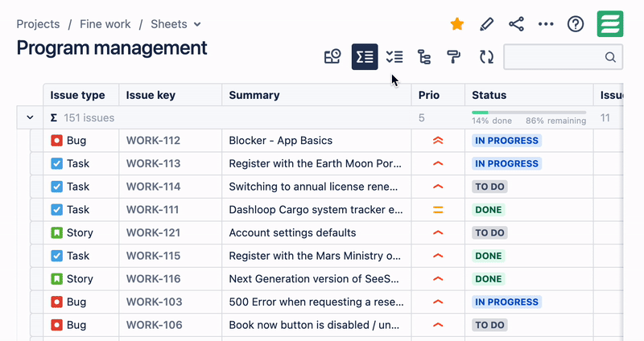The height and width of the screenshot is (341, 644).
Task: Click the Issue type column header
Action: pyautogui.click(x=81, y=95)
